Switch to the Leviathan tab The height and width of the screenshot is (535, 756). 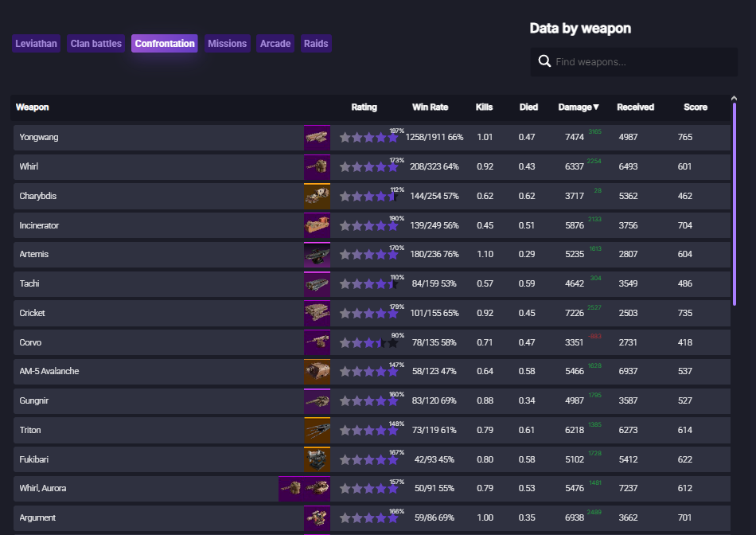(36, 44)
